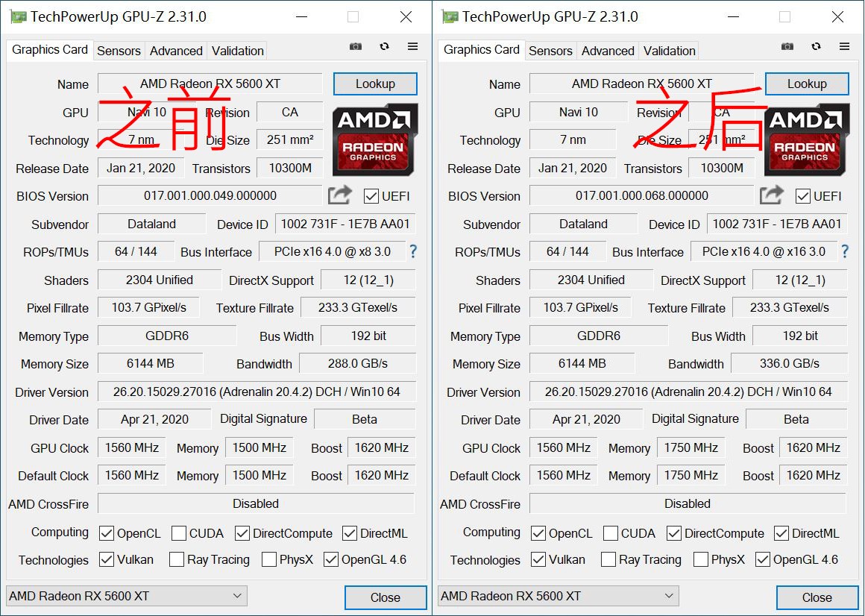Toggle the UEFI checkbox in left window
Image resolution: width=865 pixels, height=616 pixels.
pos(371,196)
